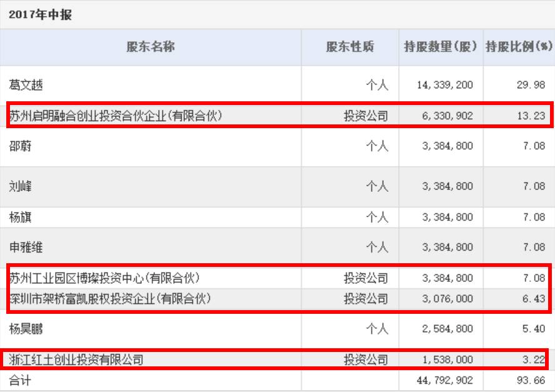Select shareholder name 刘峰

(20, 186)
